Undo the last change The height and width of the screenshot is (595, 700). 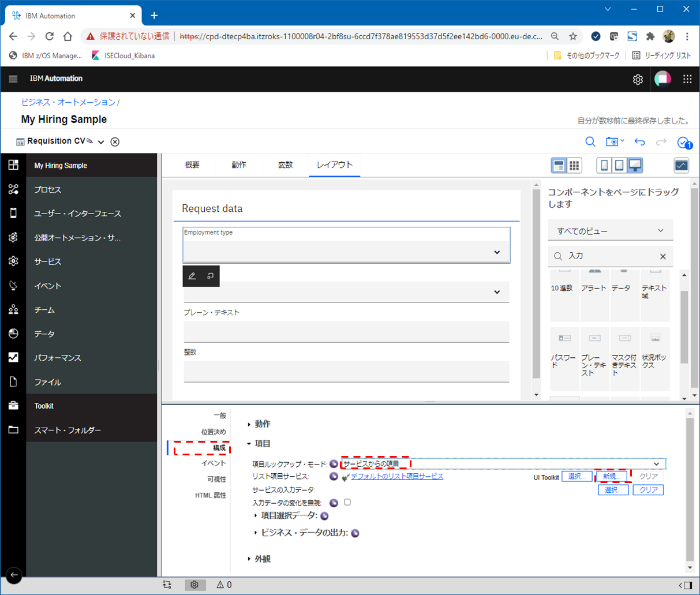(x=639, y=141)
